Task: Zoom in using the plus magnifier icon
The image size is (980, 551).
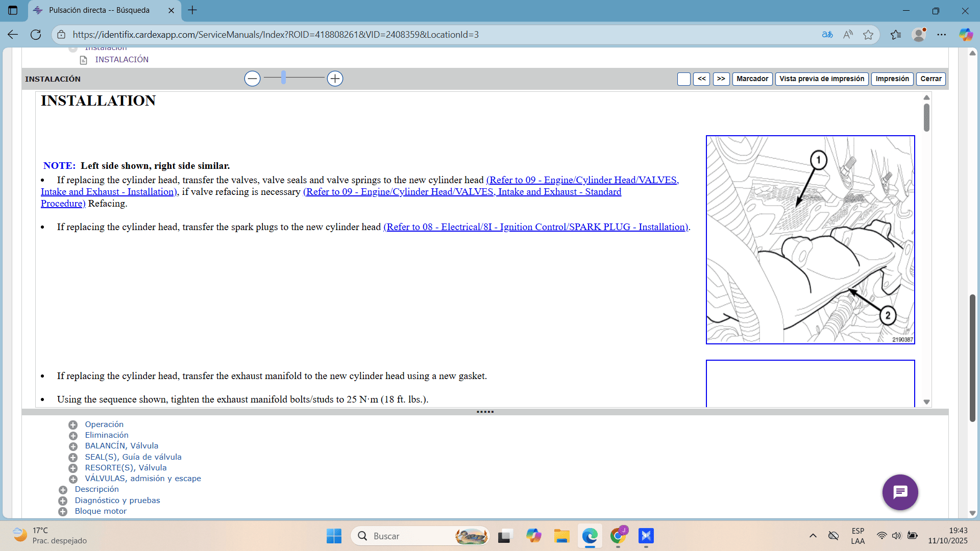Action: pos(335,79)
